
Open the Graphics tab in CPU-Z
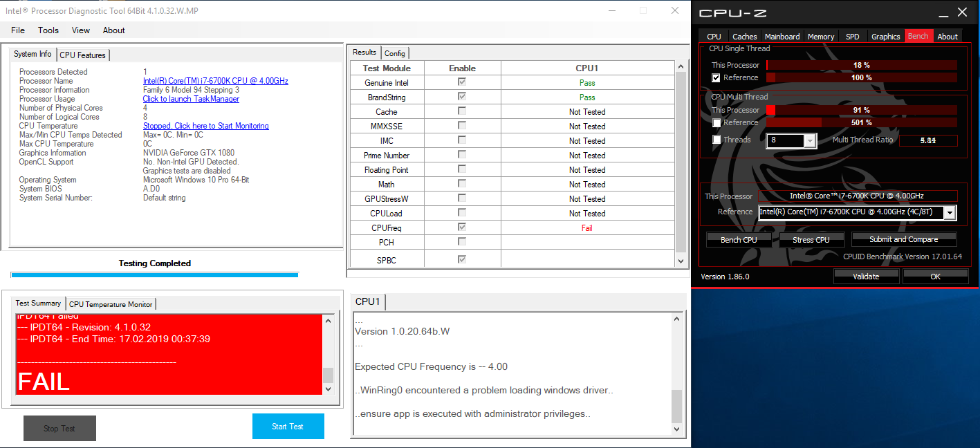click(x=886, y=37)
